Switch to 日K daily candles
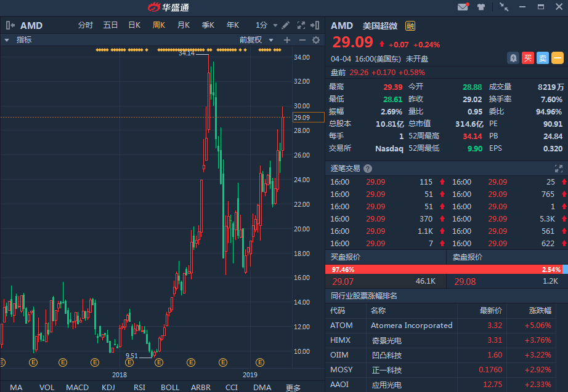The height and width of the screenshot is (392, 568). tap(134, 25)
